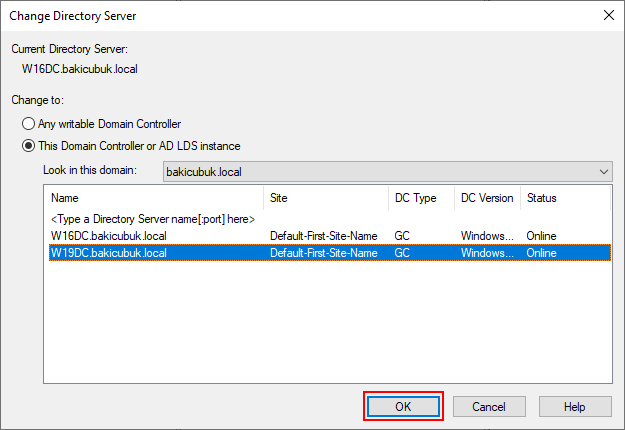
Task: Click the OK button
Action: 403,406
